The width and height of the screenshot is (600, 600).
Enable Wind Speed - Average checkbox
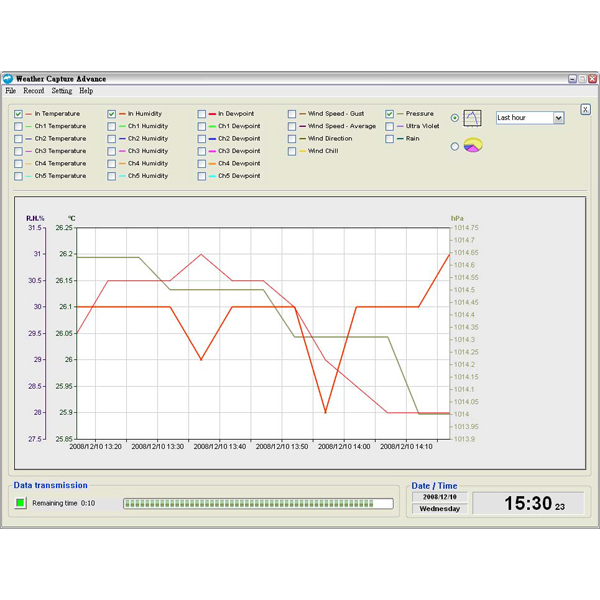pos(292,126)
